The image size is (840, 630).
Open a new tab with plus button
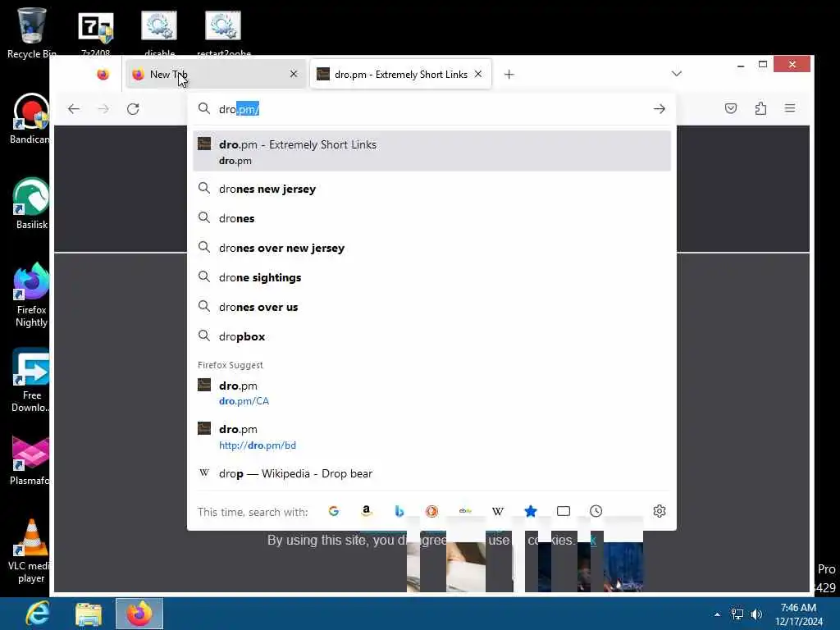tap(509, 75)
